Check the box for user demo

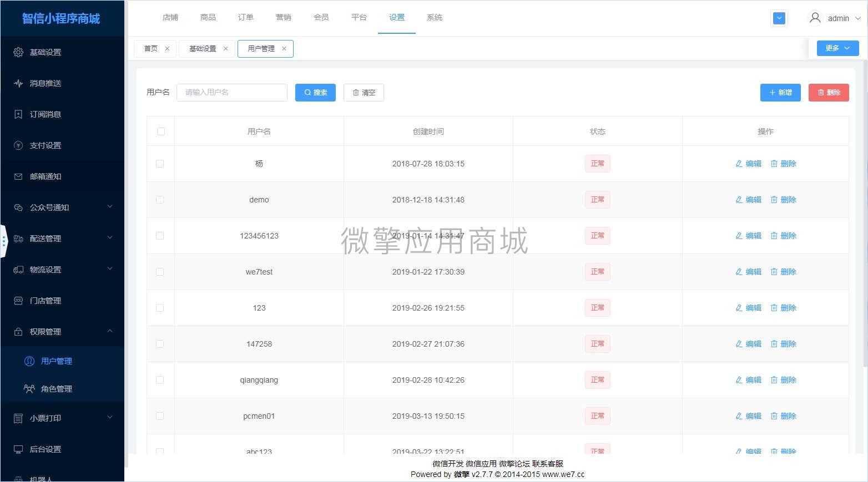coord(160,200)
